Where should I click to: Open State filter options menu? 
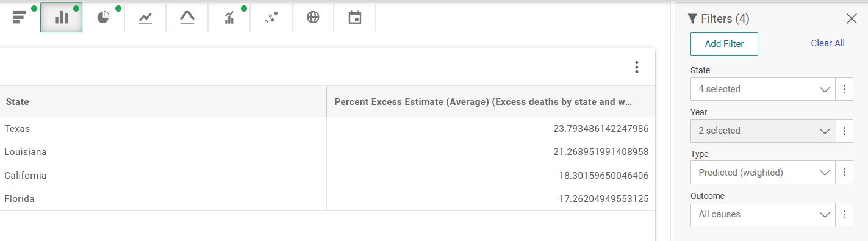click(x=844, y=89)
